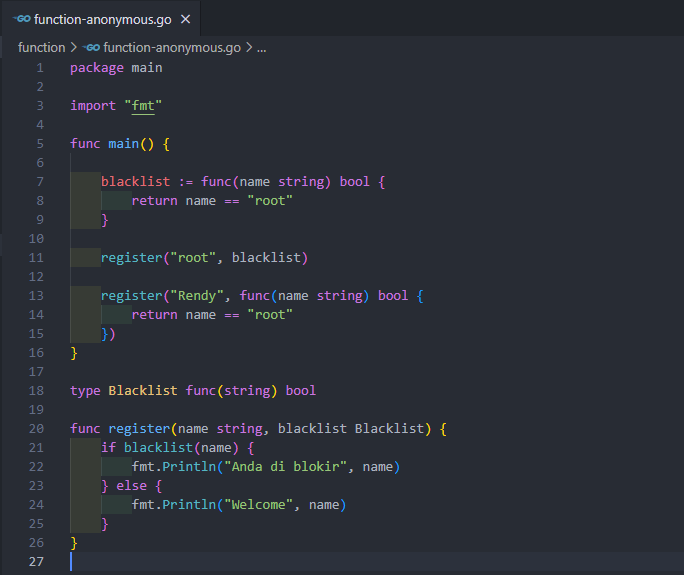Click closing brace on line 26
This screenshot has height=575, width=684.
(x=74, y=543)
